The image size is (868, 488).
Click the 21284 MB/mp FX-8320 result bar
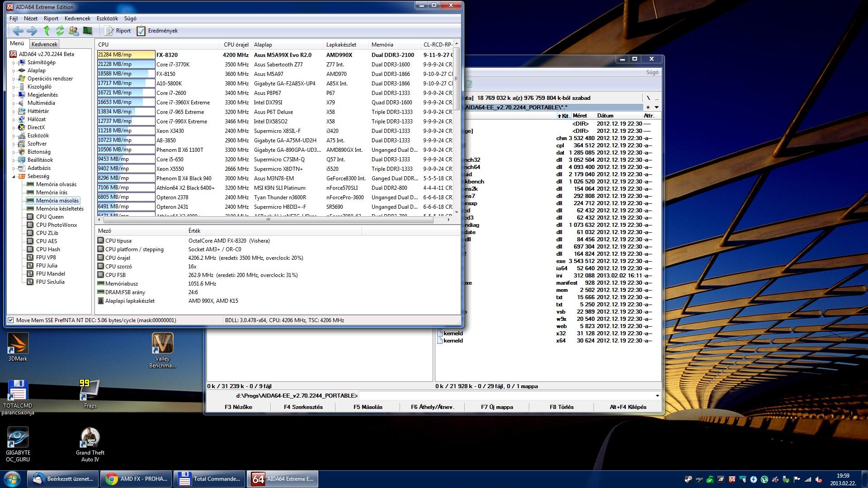point(126,55)
